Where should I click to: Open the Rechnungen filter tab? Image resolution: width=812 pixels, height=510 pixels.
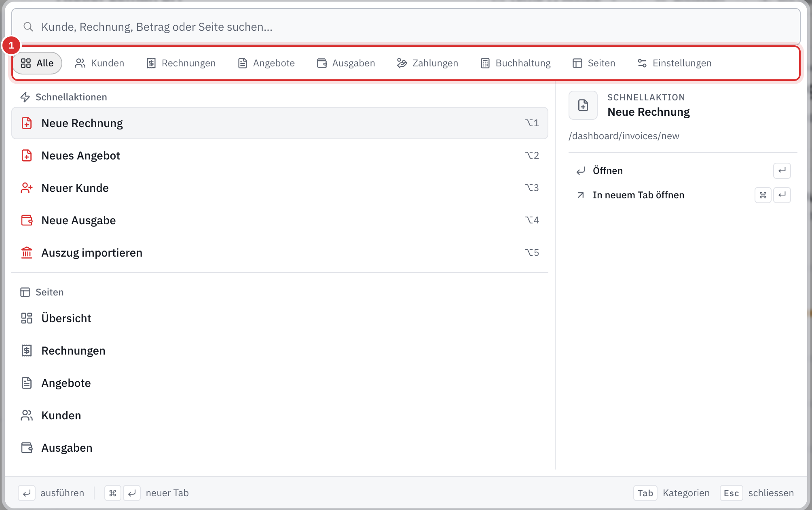coord(181,63)
